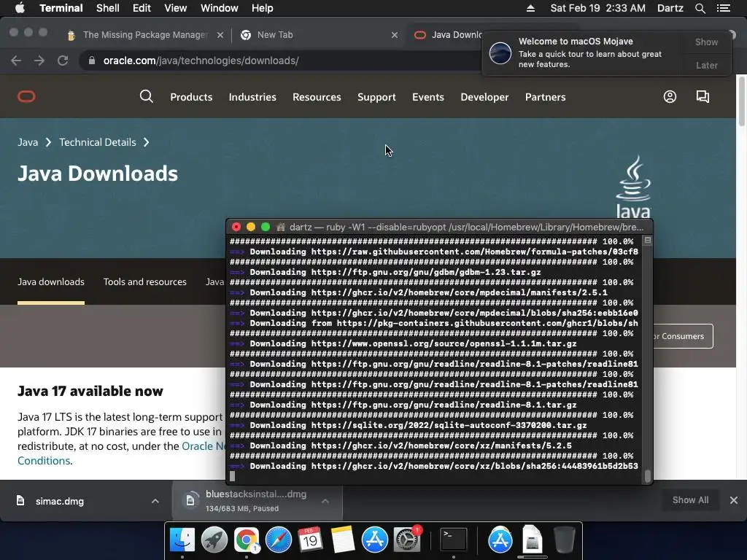Open Safari compass icon in Dock
This screenshot has width=747, height=560.
[x=278, y=540]
